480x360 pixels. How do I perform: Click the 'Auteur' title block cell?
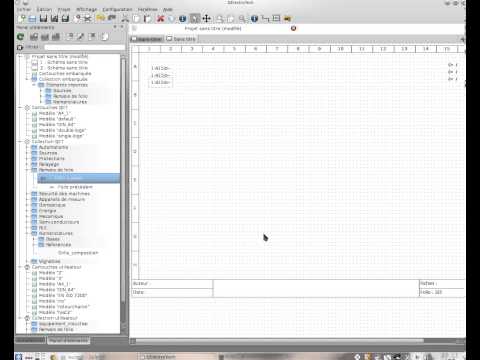[172, 284]
